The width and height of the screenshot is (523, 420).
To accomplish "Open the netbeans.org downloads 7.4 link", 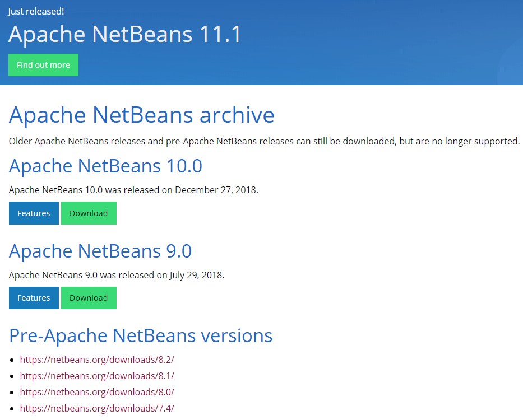I will [101, 408].
